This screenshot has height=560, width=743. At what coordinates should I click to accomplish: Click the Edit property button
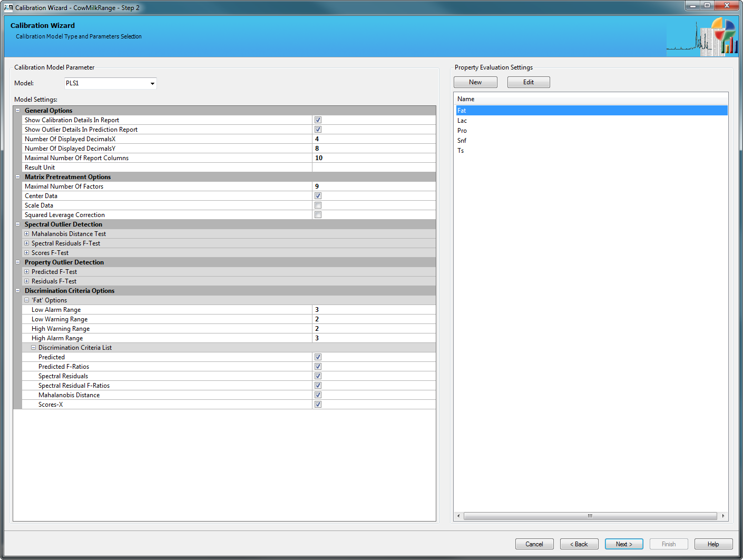(528, 82)
